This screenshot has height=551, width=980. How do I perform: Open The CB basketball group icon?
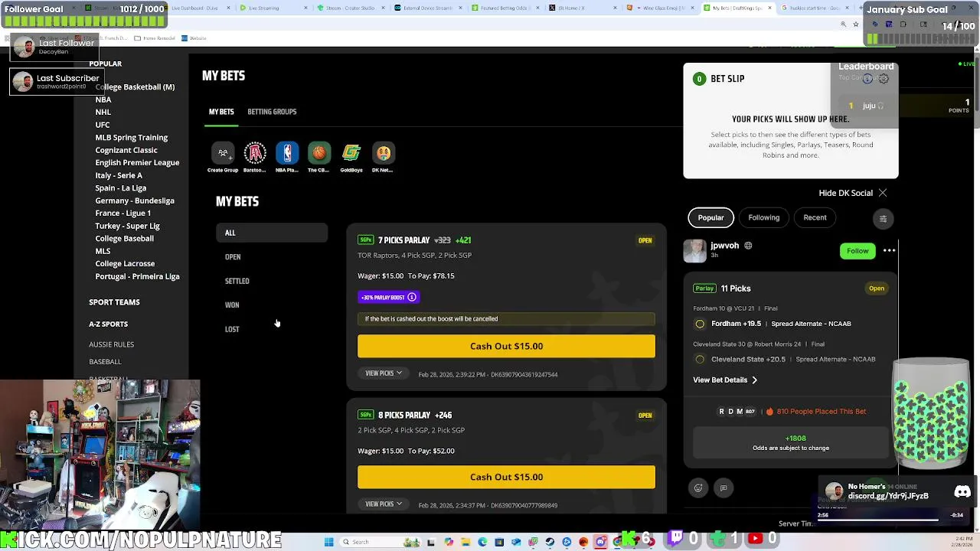pos(319,153)
